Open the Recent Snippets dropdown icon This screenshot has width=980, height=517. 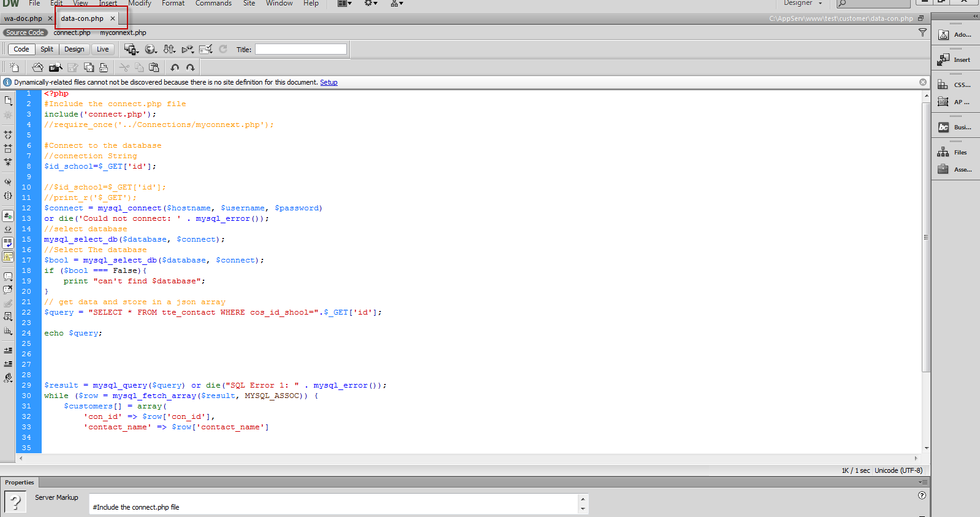(x=8, y=316)
